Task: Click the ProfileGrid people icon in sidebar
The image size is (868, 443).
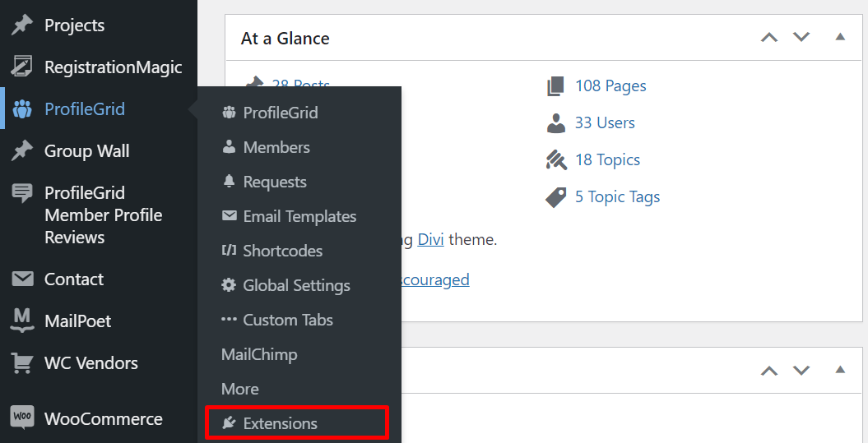Action: click(x=22, y=109)
